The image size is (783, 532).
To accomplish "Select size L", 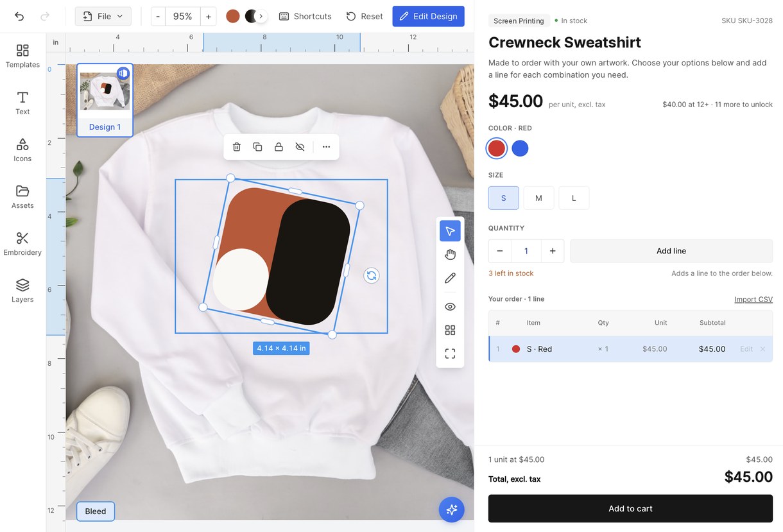I will (574, 198).
